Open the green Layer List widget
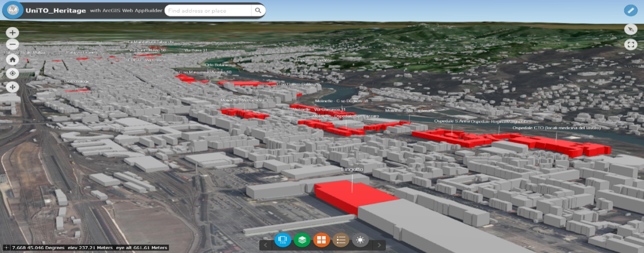The image size is (644, 253). [x=302, y=240]
